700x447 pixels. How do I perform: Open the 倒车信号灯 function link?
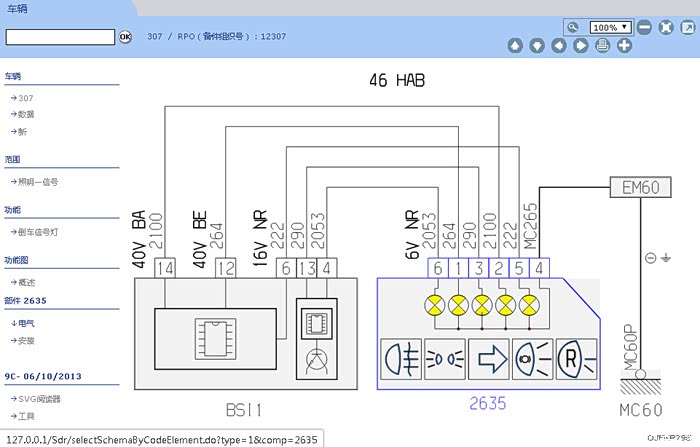[x=38, y=231]
